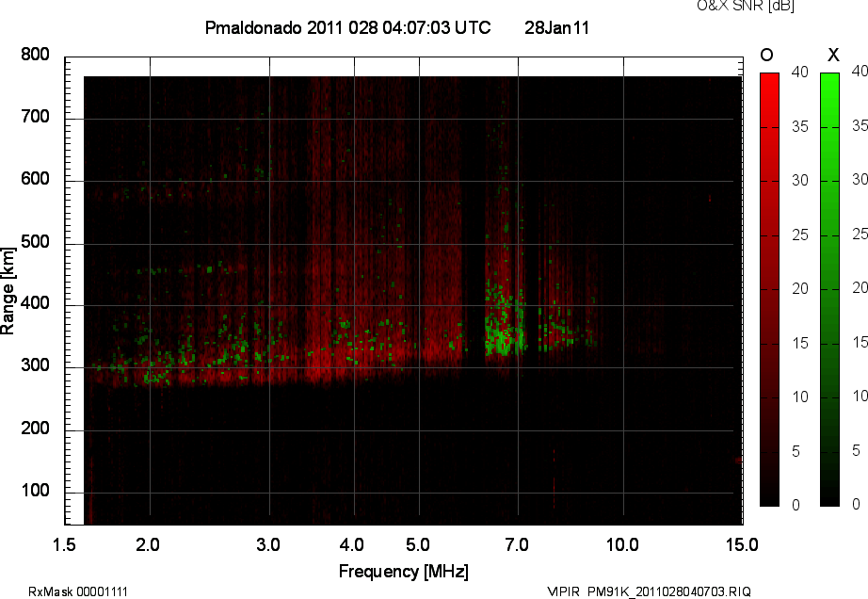Click the 700 range axis label

(x=36, y=117)
